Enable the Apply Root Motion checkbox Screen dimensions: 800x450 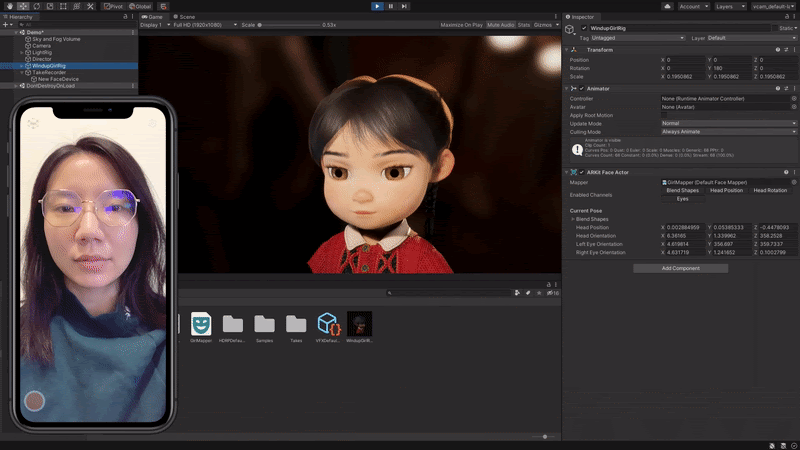pyautogui.click(x=664, y=115)
